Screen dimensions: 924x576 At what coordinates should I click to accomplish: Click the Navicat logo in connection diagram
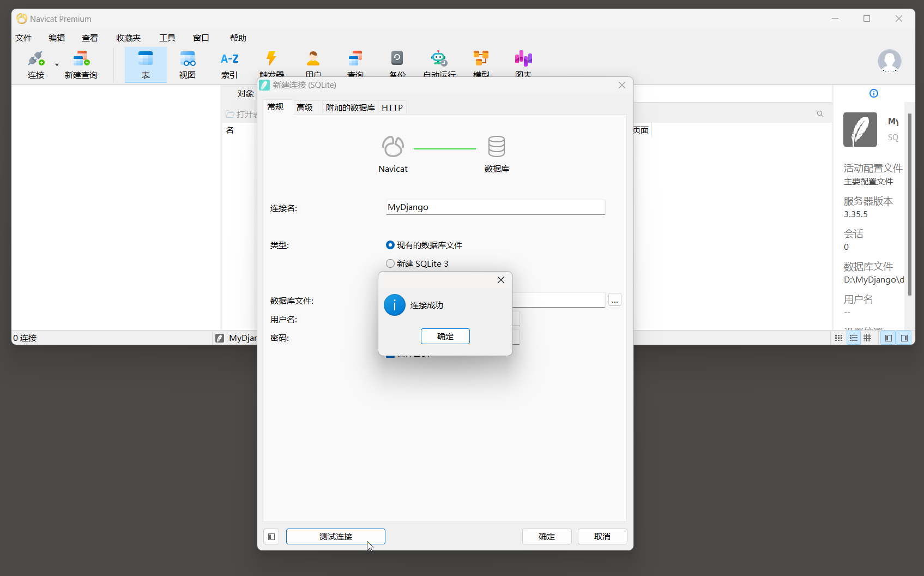click(x=393, y=147)
